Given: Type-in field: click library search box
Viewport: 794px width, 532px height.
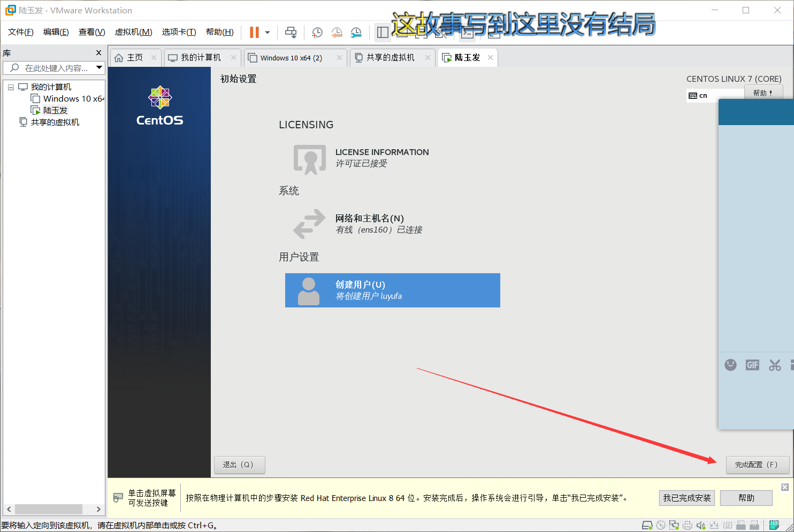Looking at the screenshot, I should pyautogui.click(x=55, y=68).
